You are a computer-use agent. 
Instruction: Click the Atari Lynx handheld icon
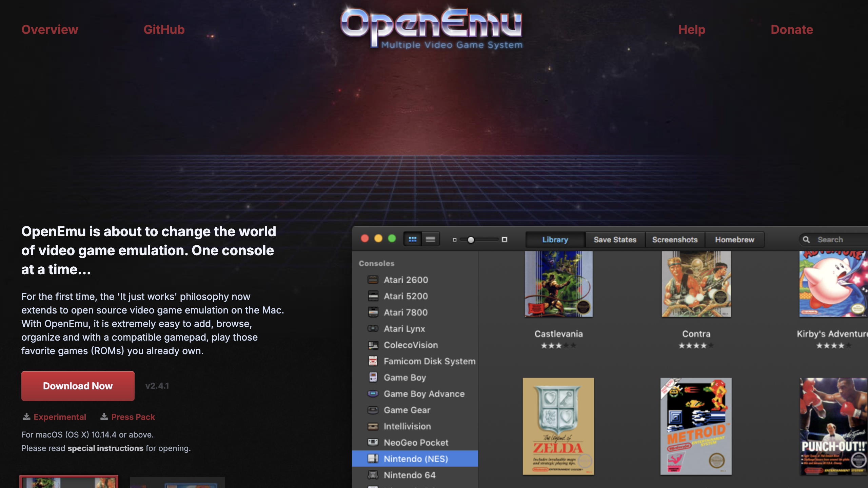(x=373, y=328)
